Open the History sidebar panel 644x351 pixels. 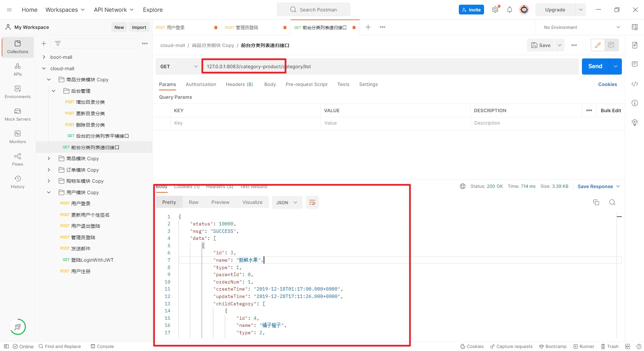tap(17, 182)
